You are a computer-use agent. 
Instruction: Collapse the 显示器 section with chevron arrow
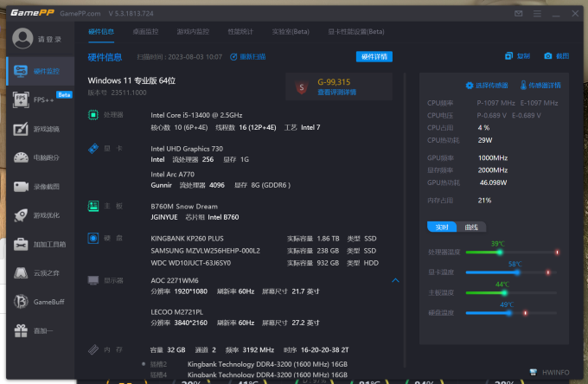pyautogui.click(x=395, y=280)
